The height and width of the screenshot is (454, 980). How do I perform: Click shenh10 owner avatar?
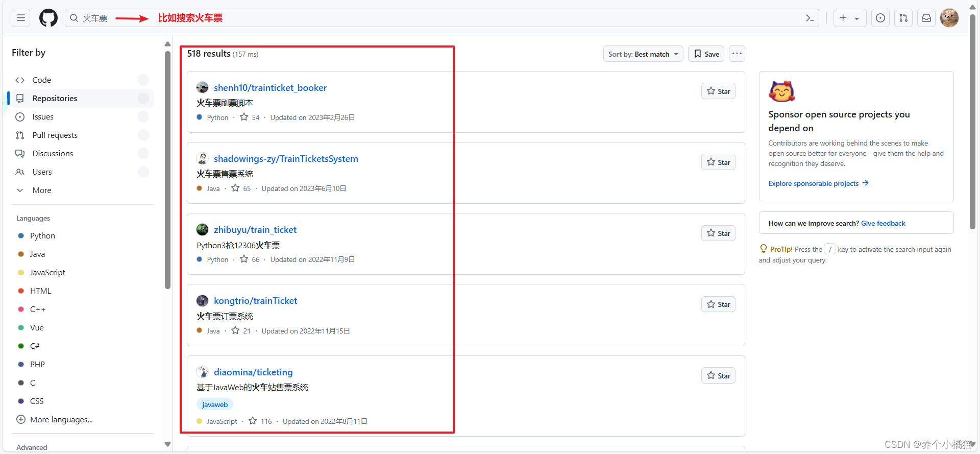pos(203,87)
